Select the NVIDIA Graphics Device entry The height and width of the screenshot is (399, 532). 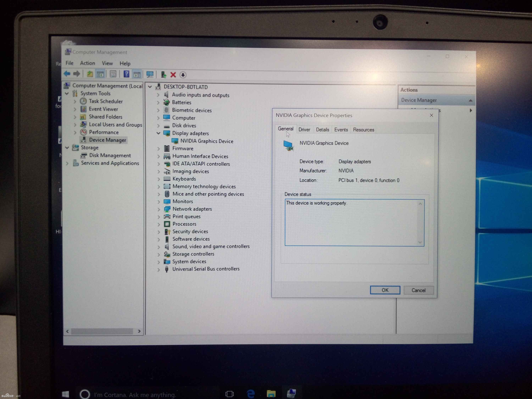(207, 141)
